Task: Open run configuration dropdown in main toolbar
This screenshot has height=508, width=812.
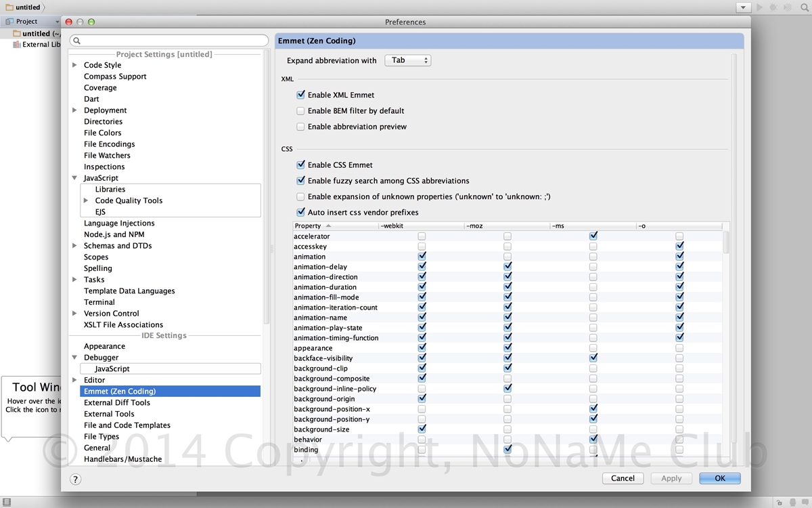Action: pos(744,7)
